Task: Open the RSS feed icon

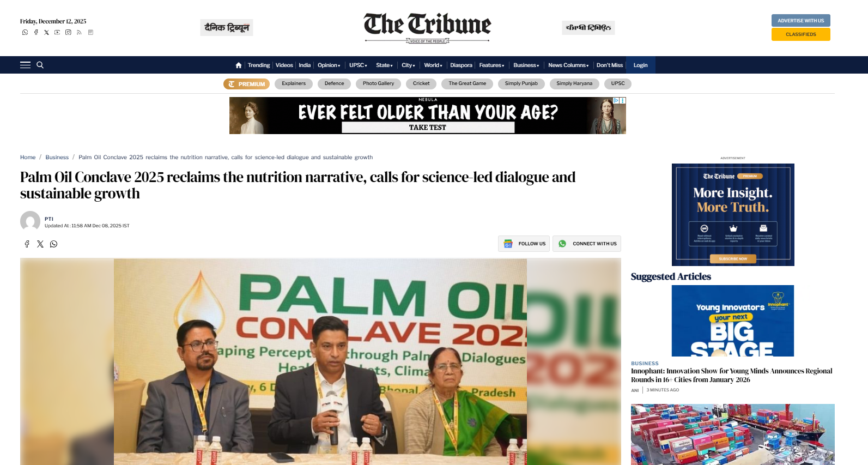Action: click(x=79, y=32)
